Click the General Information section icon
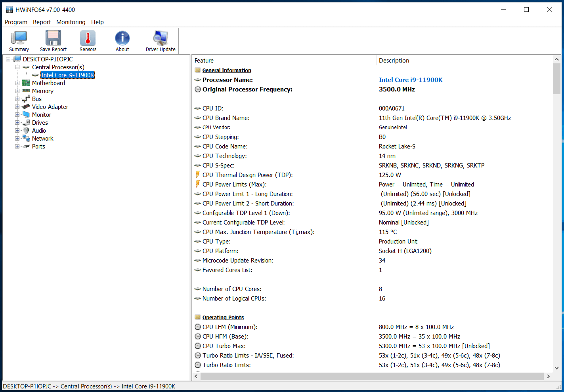Viewport: 564px width, 392px height. pos(198,70)
